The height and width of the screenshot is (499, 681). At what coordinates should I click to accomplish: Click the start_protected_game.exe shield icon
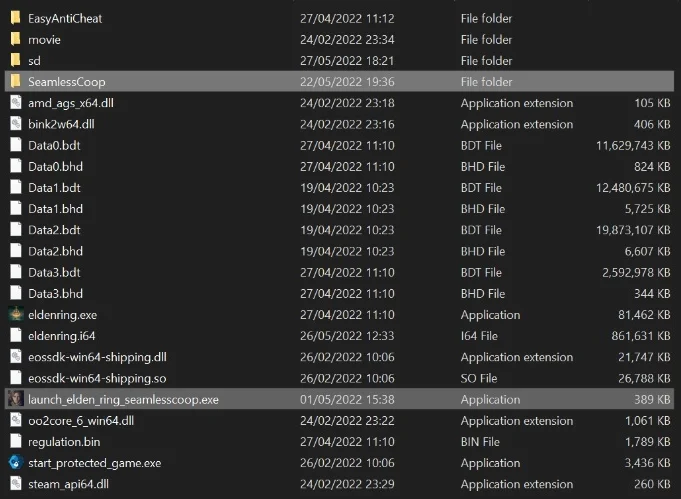pos(15,463)
